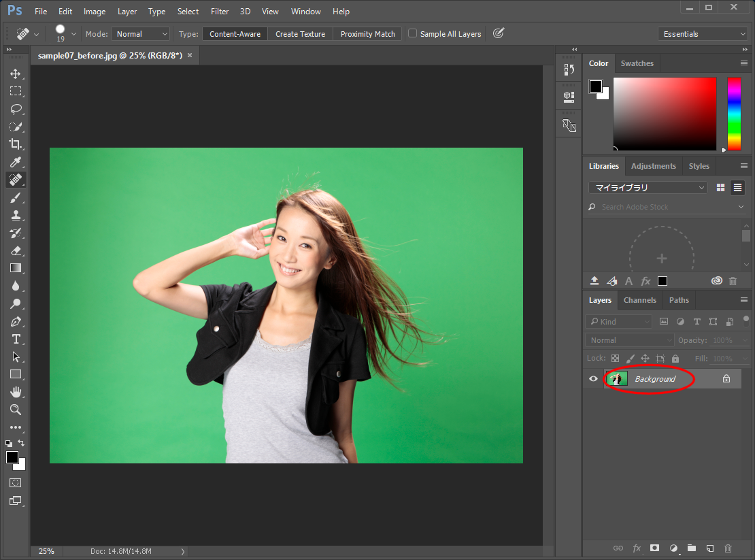Select the Clone Stamp tool
Viewport: 755px width, 560px height.
coord(16,215)
